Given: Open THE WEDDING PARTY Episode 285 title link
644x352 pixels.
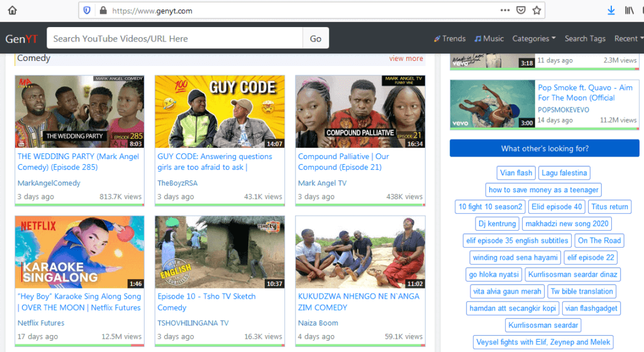Looking at the screenshot, I should (78, 162).
